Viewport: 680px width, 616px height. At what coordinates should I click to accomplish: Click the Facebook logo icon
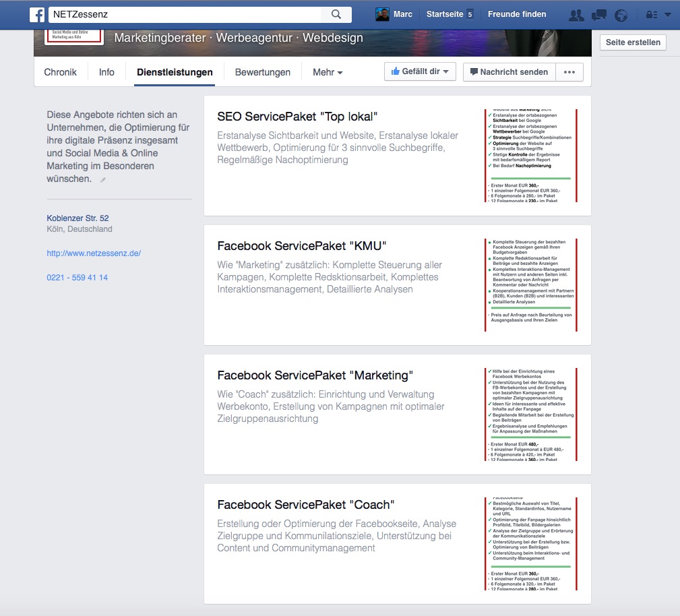37,14
